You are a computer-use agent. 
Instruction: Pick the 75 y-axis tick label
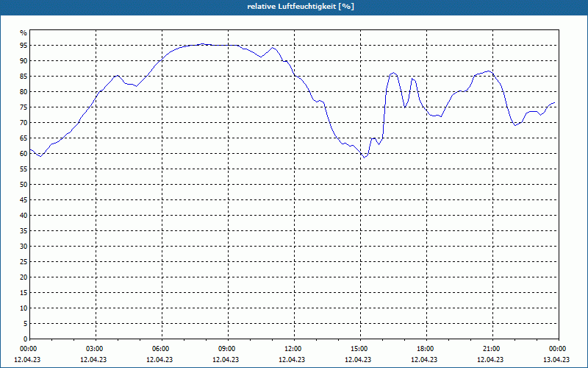pyautogui.click(x=24, y=107)
